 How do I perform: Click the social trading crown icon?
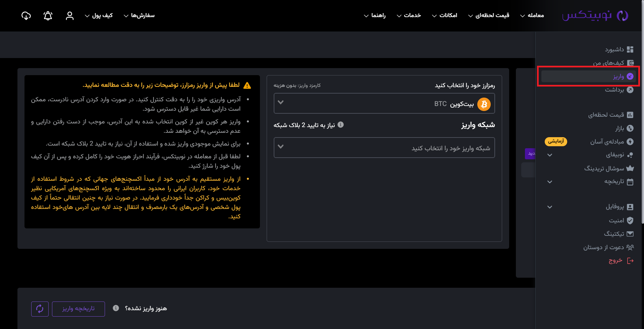tap(630, 168)
